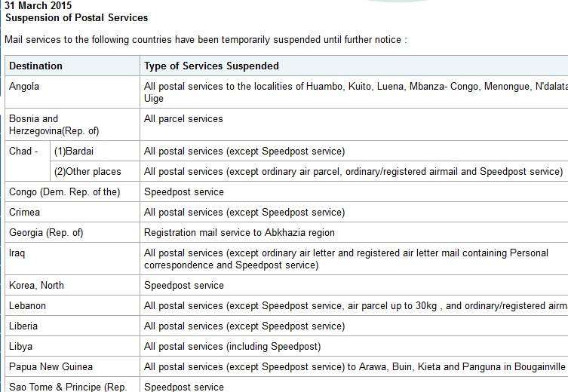
Task: Click the Destination column header
Action: click(x=72, y=66)
